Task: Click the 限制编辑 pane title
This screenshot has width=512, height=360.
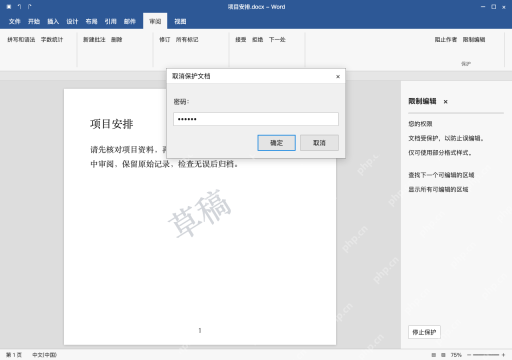Action: pos(422,101)
